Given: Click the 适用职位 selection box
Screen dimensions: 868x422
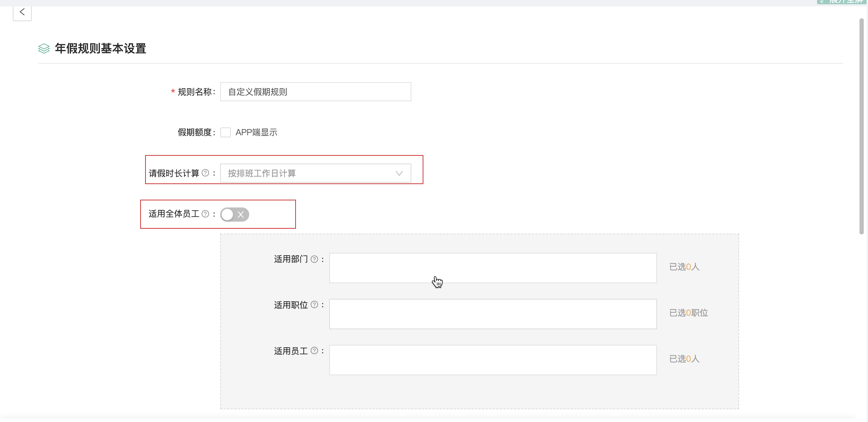Looking at the screenshot, I should (493, 314).
